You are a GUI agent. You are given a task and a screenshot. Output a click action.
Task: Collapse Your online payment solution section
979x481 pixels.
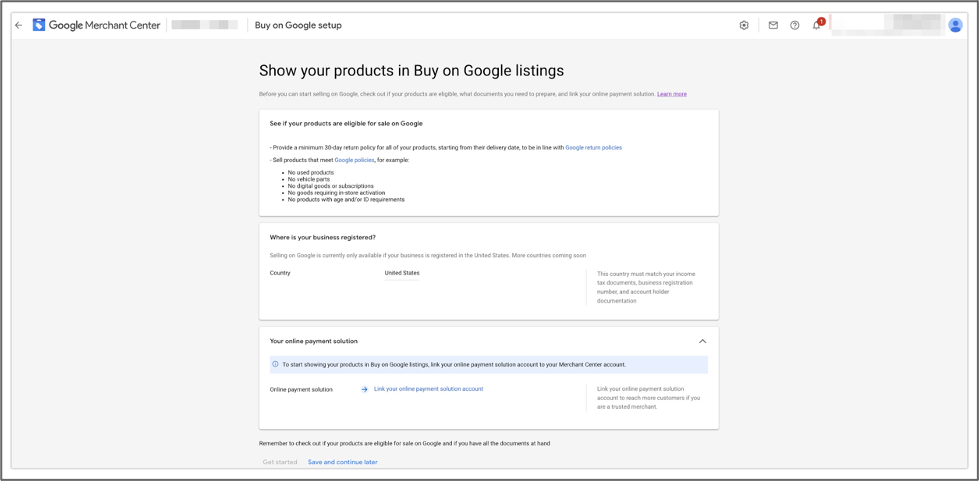(x=702, y=341)
